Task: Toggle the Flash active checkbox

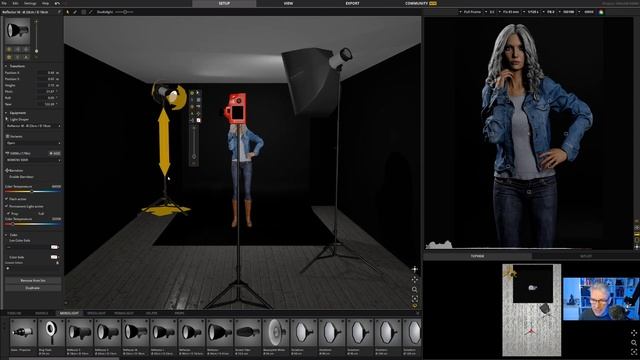Action: point(7,199)
